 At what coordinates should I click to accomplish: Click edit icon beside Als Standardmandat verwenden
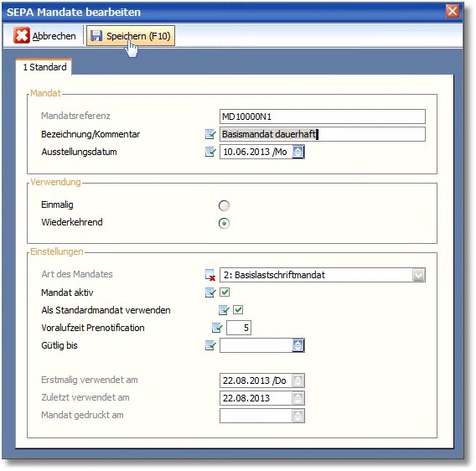pos(224,310)
